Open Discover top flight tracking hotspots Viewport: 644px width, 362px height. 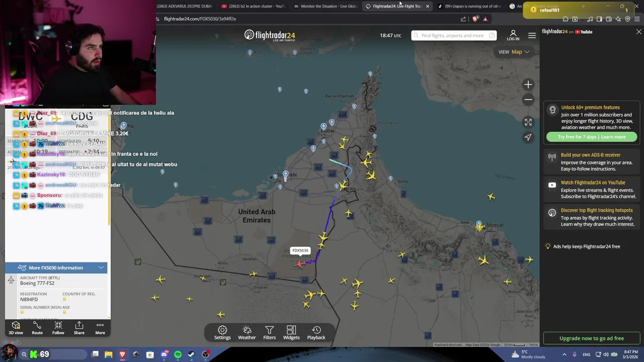pos(597,210)
